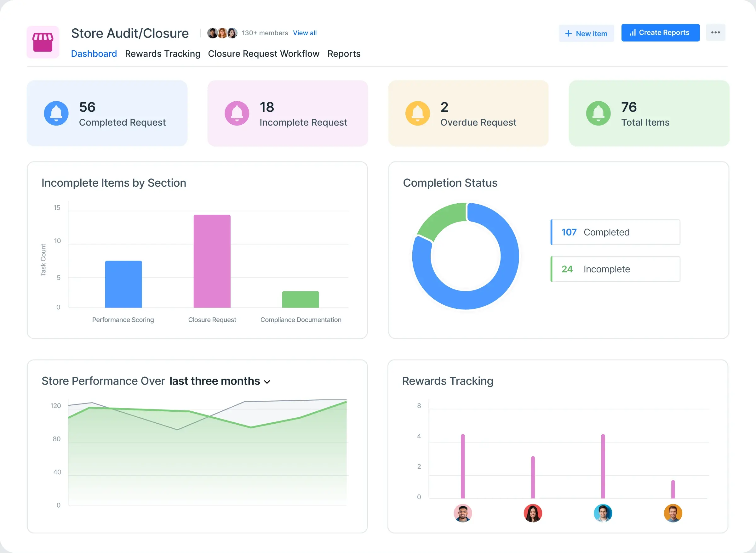Click the pink Incomplete Request bell icon
Viewport: 756px width, 553px height.
(x=237, y=113)
